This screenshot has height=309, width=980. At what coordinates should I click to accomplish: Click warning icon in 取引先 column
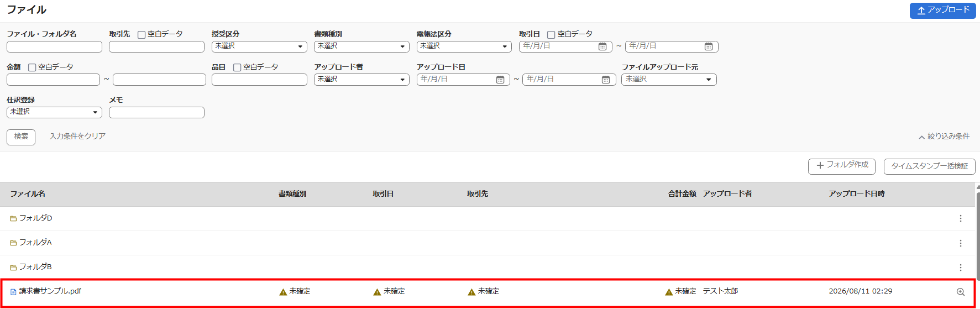pos(471,292)
